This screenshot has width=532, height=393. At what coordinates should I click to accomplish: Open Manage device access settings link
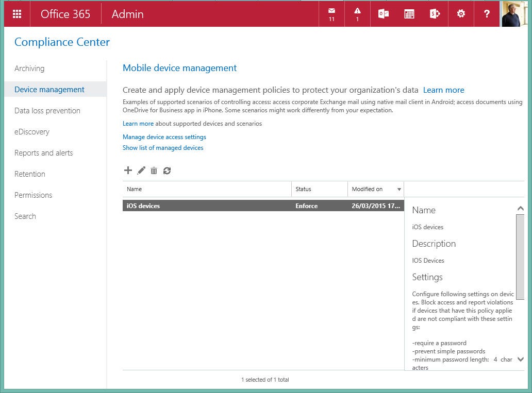tap(164, 137)
